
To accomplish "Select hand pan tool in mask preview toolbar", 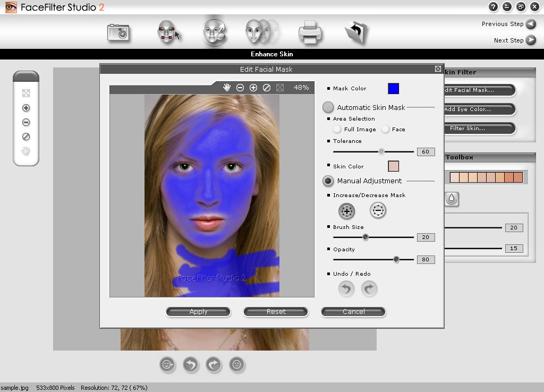I will [226, 88].
